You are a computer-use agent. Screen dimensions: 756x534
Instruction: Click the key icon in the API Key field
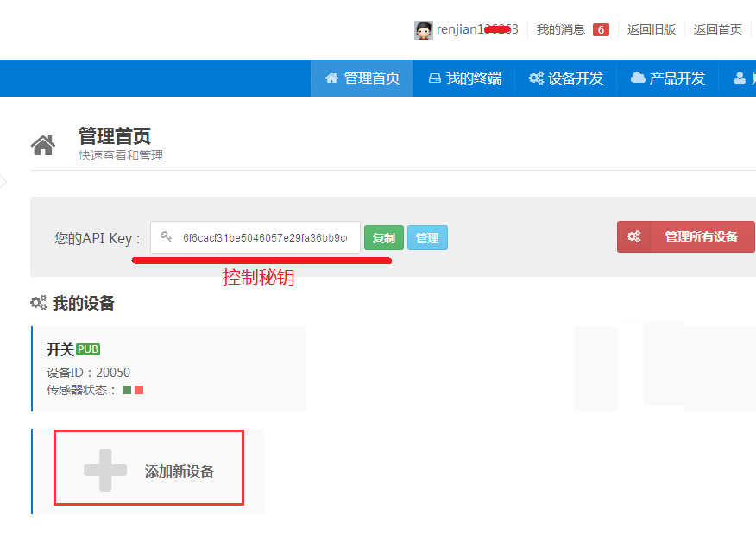point(167,237)
